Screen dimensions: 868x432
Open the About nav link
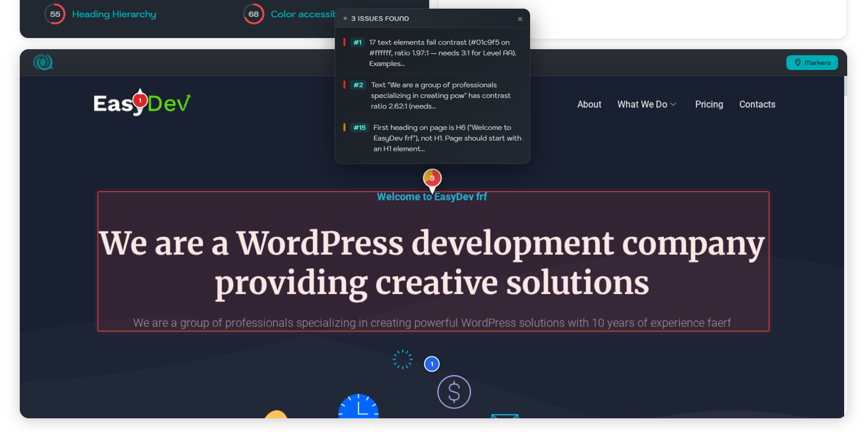(589, 104)
